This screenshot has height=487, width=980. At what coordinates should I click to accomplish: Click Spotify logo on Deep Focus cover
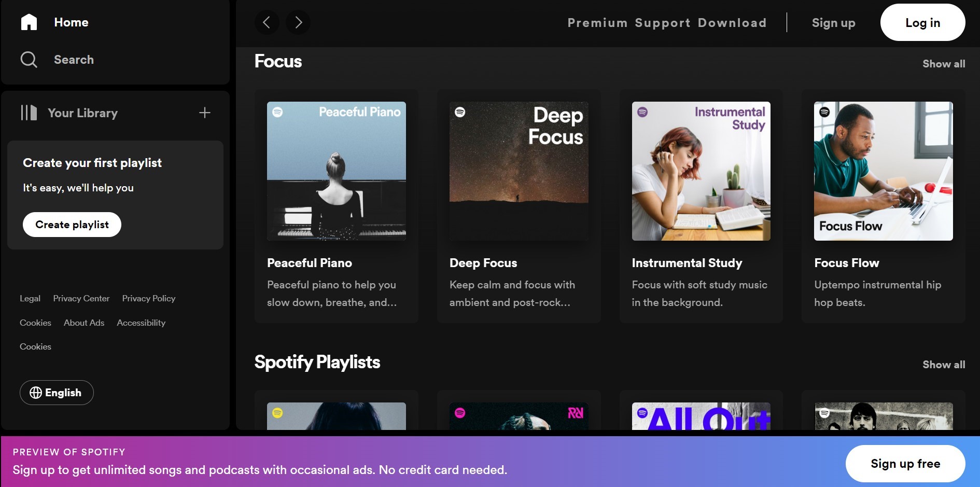pyautogui.click(x=460, y=112)
